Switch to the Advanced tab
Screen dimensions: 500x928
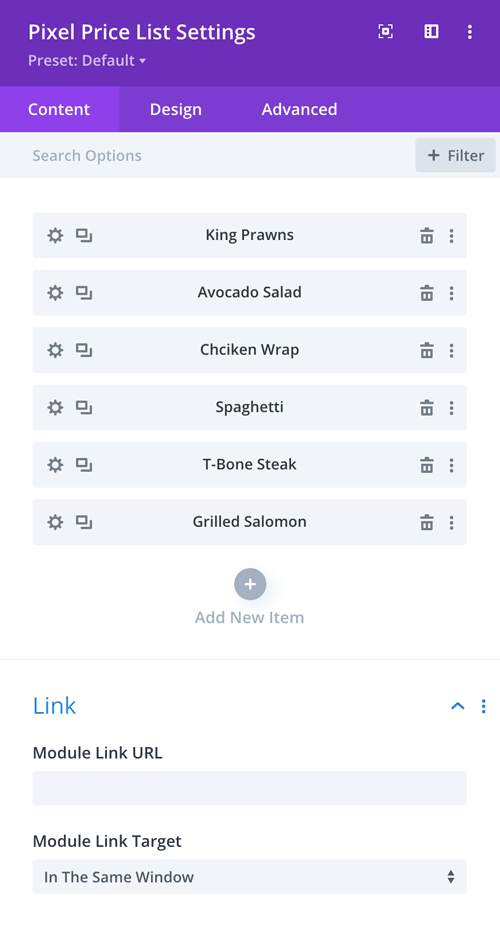coord(299,109)
